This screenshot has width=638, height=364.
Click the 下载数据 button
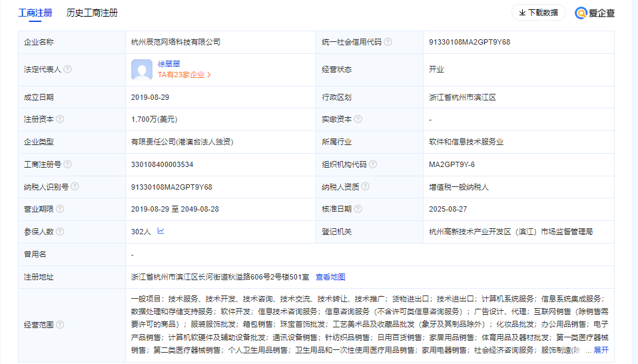click(x=538, y=13)
